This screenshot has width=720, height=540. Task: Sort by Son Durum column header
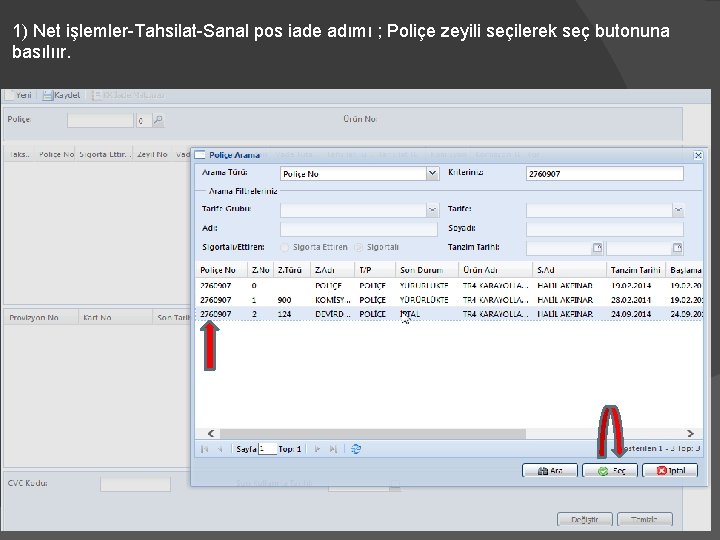pos(427,270)
